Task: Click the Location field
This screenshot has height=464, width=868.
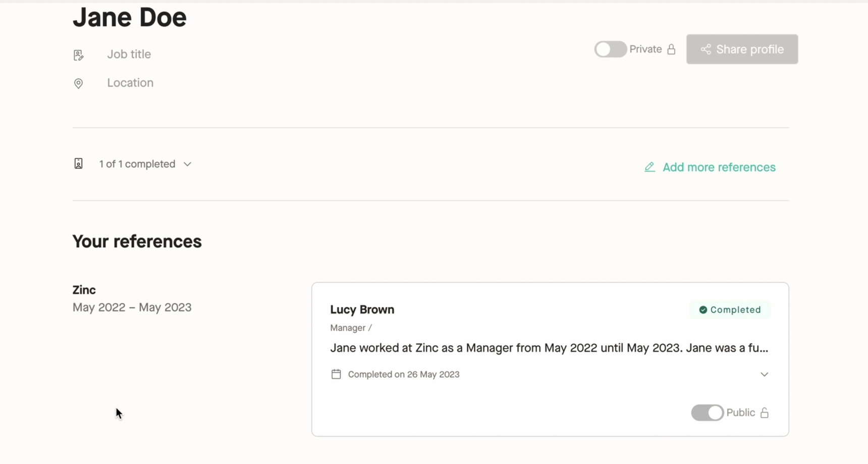Action: (130, 82)
